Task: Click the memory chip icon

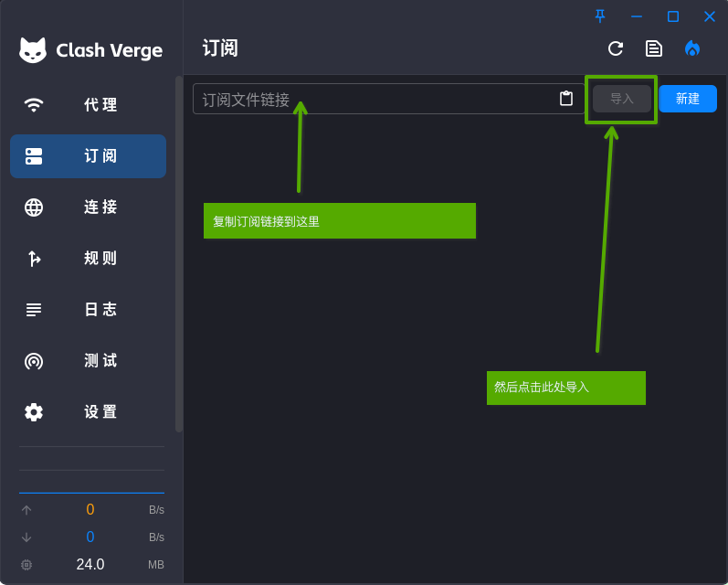Action: [26, 565]
